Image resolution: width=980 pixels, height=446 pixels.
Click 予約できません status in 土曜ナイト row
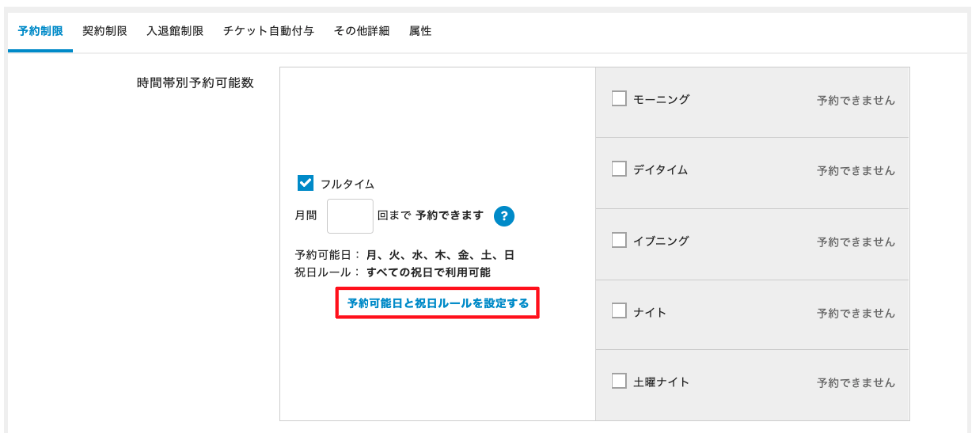[856, 383]
